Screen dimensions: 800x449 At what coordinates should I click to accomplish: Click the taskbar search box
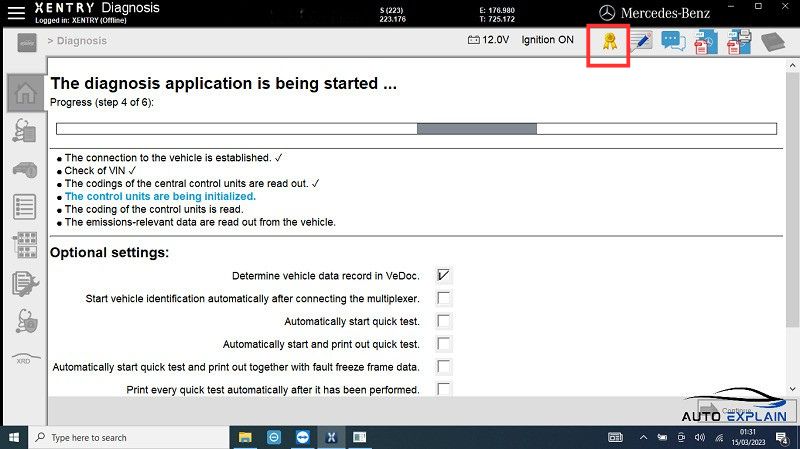129,438
